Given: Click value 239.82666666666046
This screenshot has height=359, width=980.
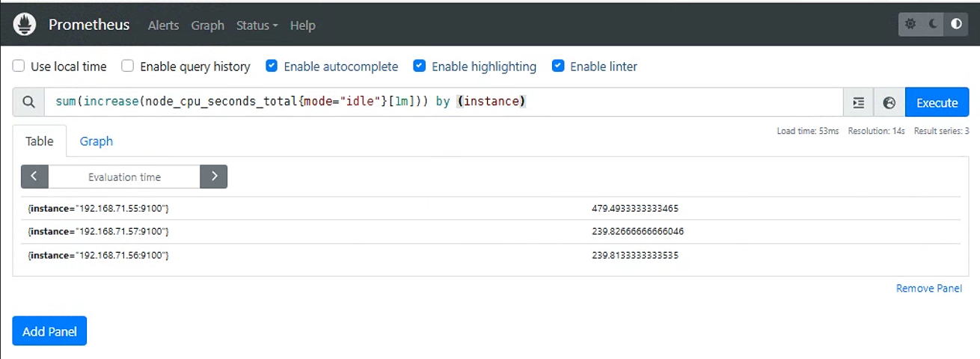Looking at the screenshot, I should [637, 232].
